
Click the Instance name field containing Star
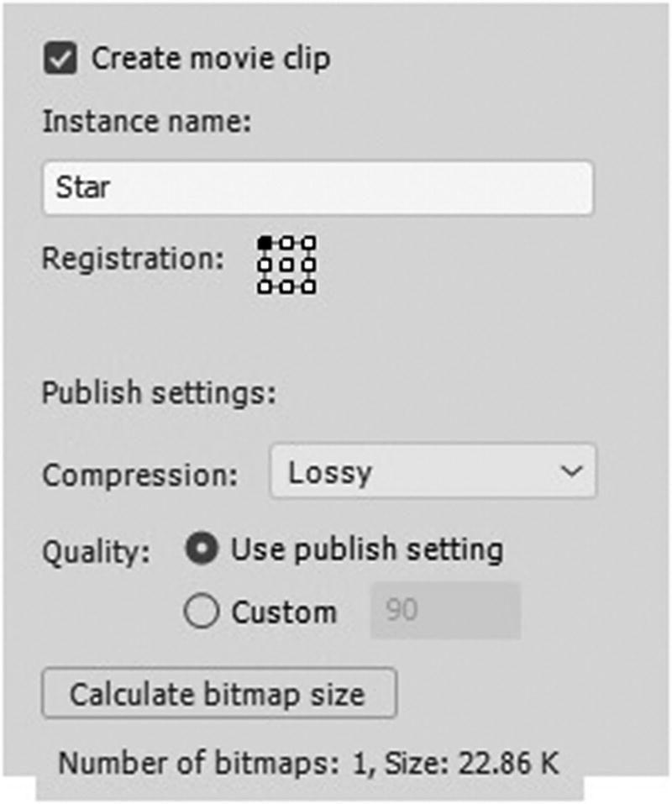pos(318,187)
